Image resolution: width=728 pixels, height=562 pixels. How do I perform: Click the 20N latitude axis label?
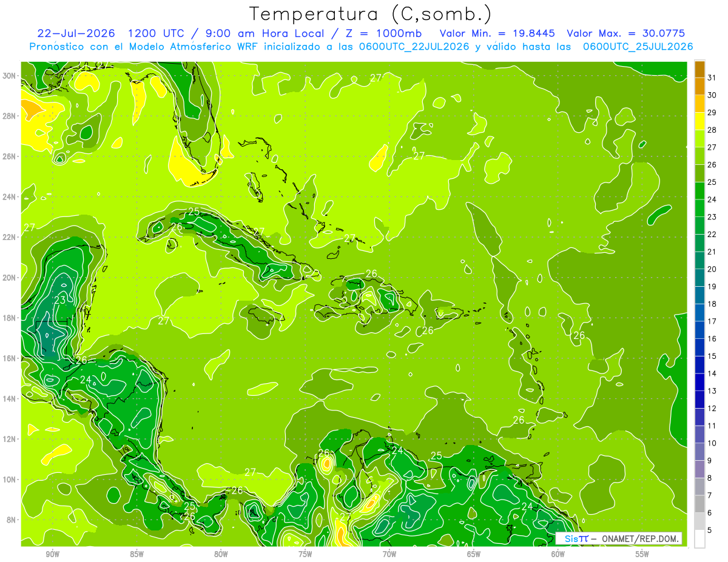click(x=10, y=278)
